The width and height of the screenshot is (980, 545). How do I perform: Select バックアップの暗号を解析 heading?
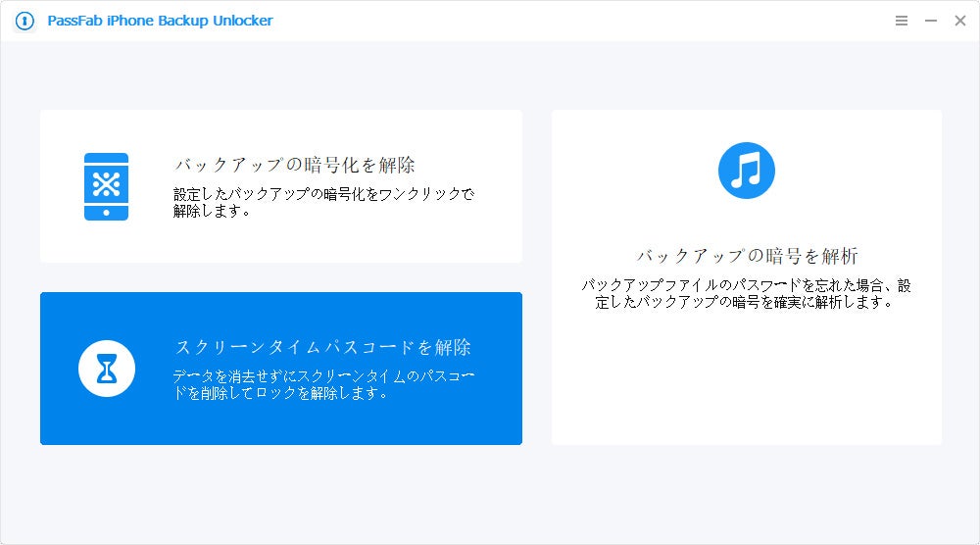[747, 256]
